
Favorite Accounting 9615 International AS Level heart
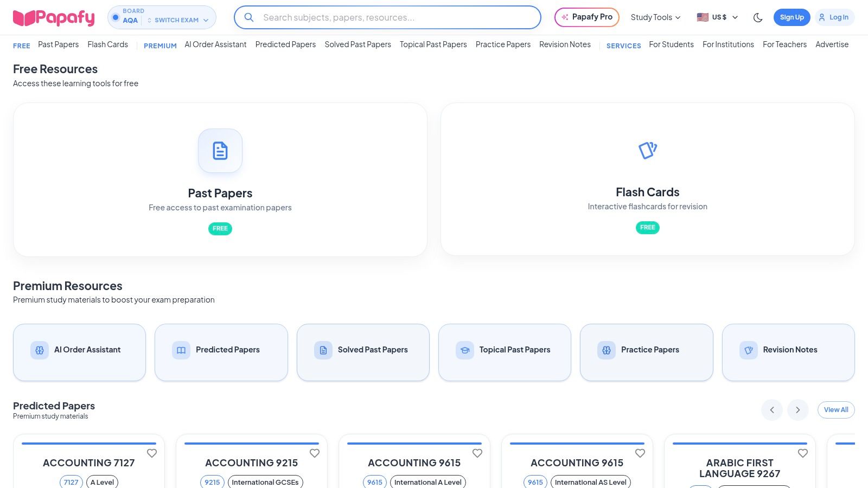point(640,453)
